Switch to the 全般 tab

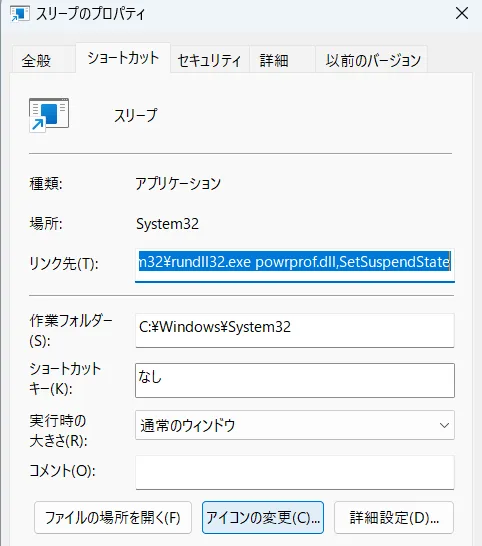[43, 60]
